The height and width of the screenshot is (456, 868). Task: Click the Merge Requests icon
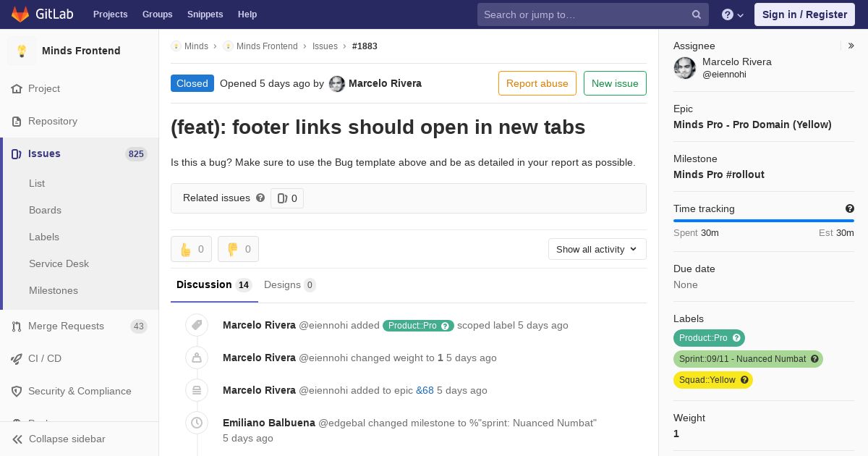pyautogui.click(x=17, y=326)
